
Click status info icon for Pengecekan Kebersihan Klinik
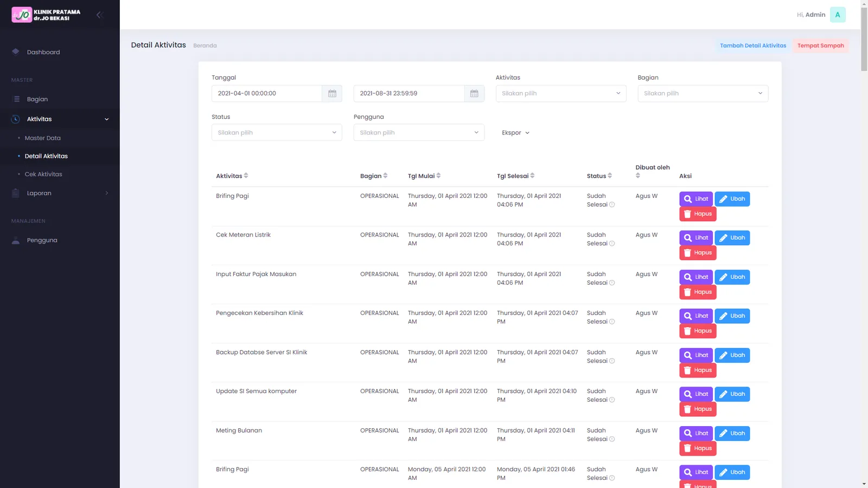[612, 322]
